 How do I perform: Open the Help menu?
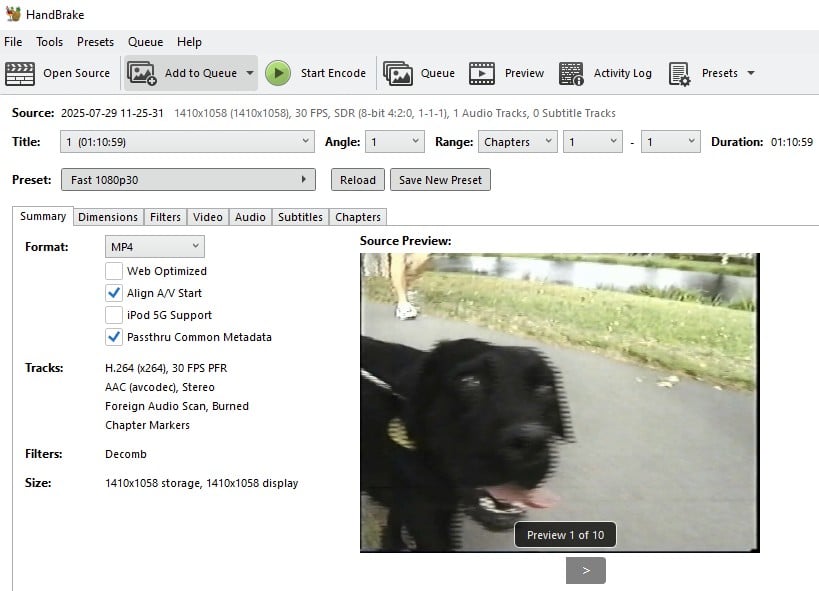click(189, 42)
